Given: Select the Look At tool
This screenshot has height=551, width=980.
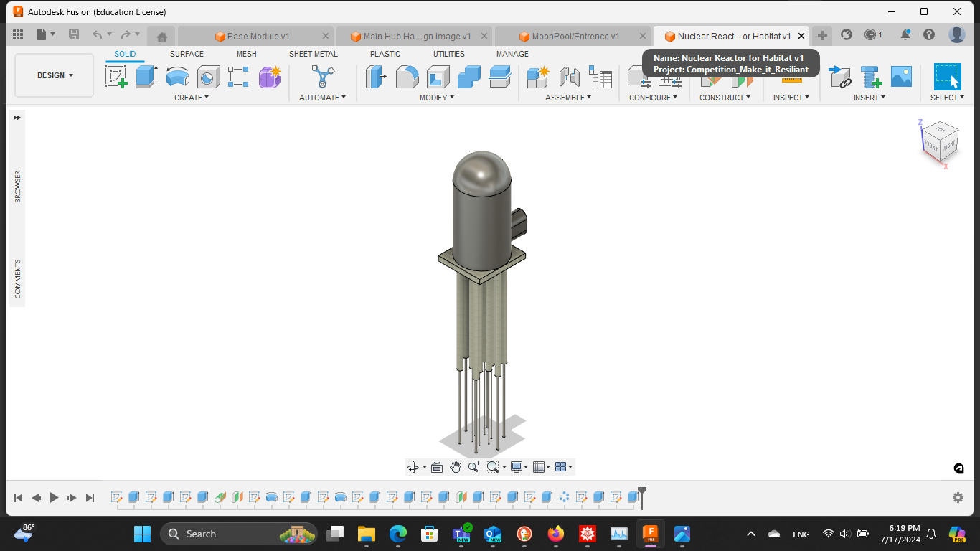Looking at the screenshot, I should coord(437,467).
